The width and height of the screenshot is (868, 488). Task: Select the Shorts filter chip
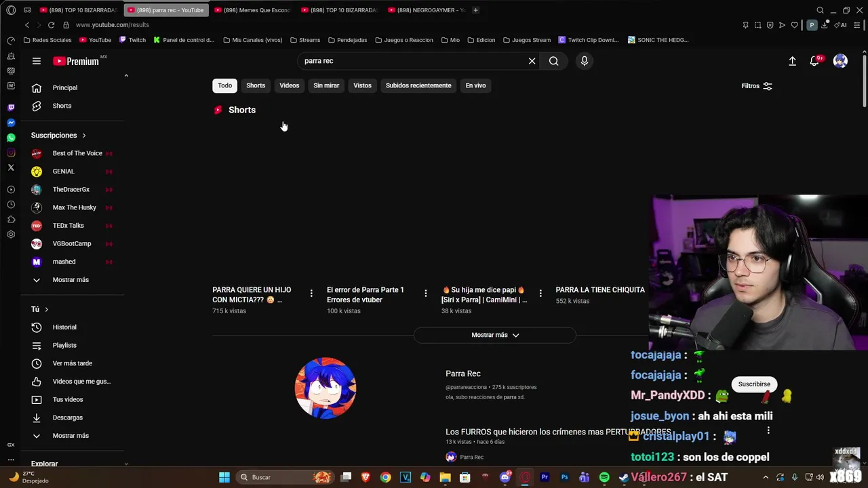pyautogui.click(x=256, y=85)
